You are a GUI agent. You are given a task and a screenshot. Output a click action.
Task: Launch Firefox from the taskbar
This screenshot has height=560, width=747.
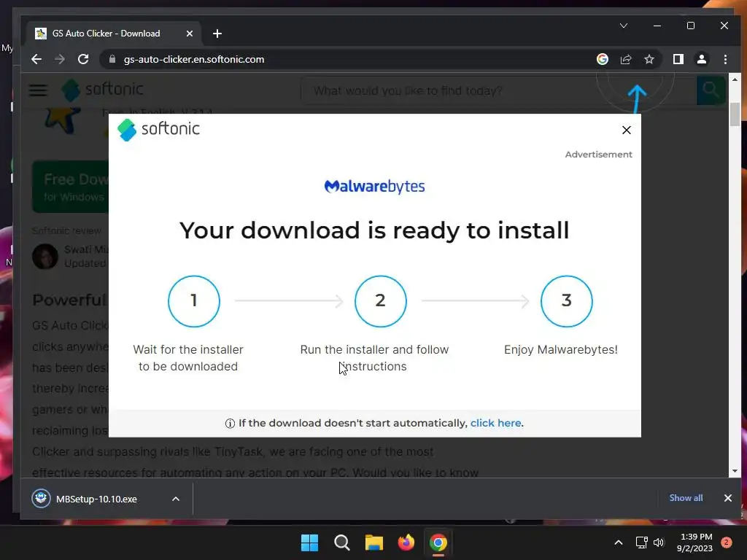(x=406, y=542)
